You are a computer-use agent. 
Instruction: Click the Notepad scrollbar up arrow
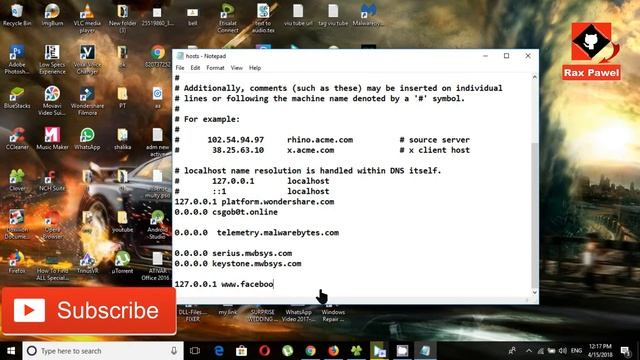pos(535,77)
